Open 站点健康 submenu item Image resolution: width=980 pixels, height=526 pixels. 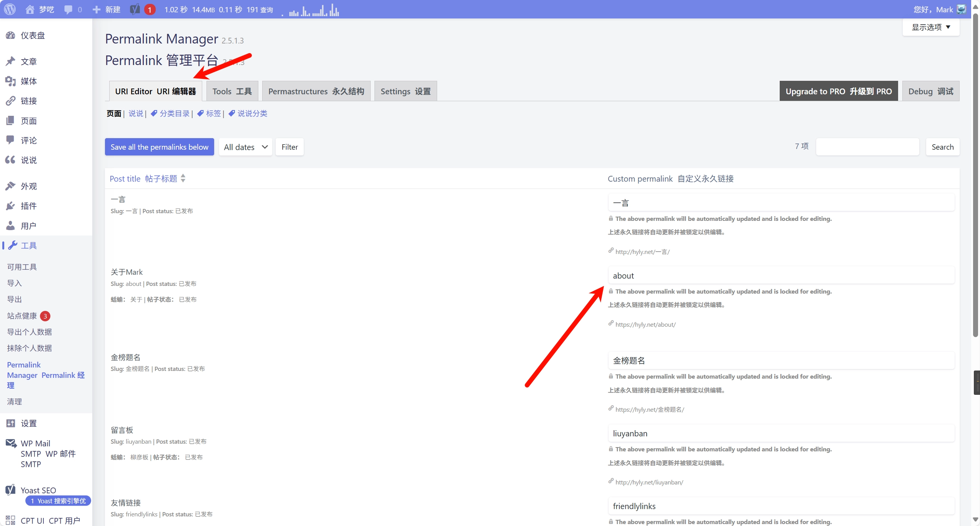(x=22, y=316)
